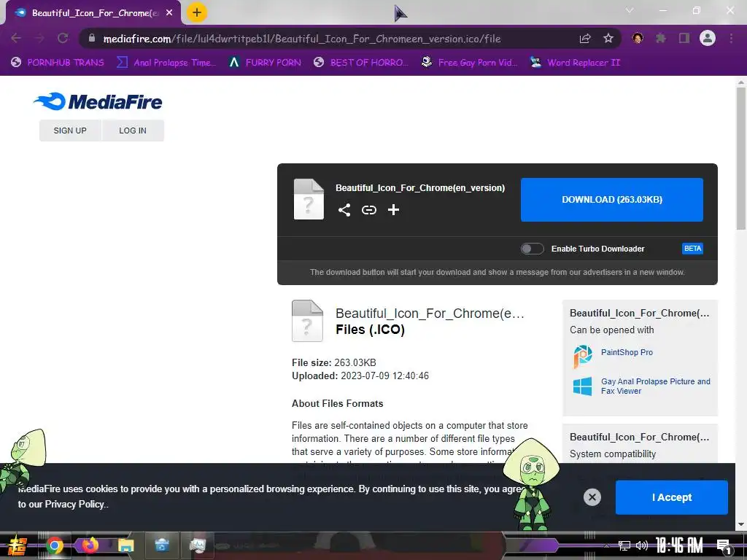Bookmark this page with the star icon
This screenshot has width=747, height=560.
coord(608,38)
